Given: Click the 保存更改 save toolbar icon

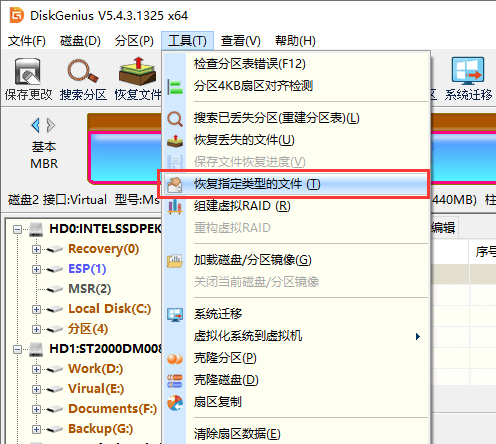Looking at the screenshot, I should 28,79.
